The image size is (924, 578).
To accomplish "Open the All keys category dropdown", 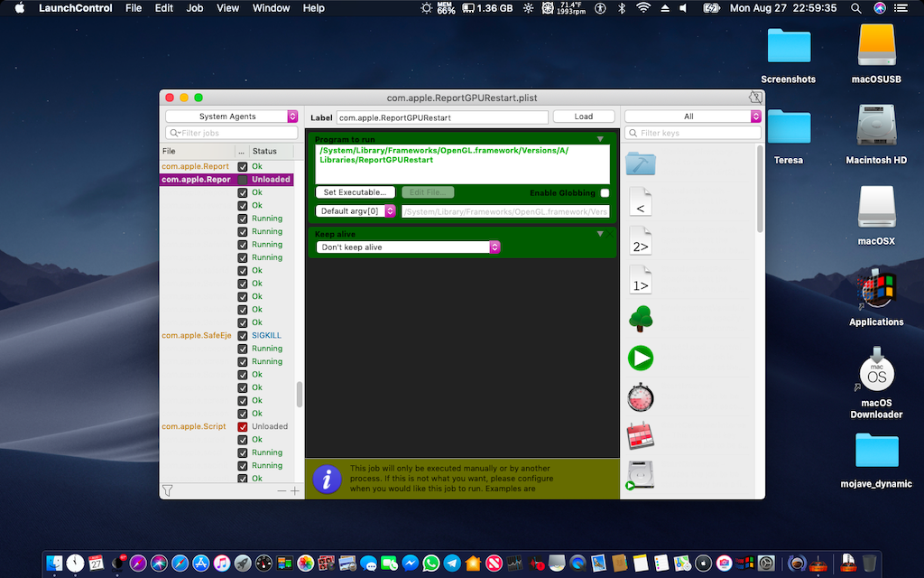I will pyautogui.click(x=693, y=117).
